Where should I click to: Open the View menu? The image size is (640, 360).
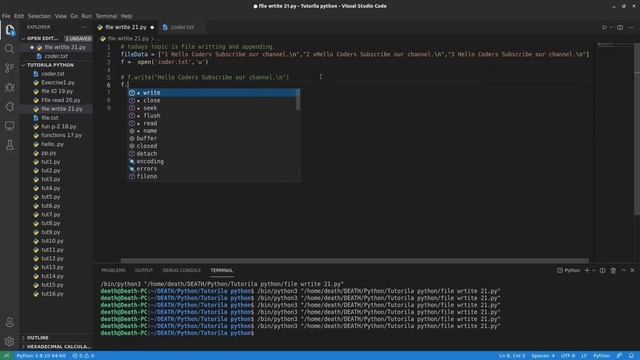(x=60, y=16)
